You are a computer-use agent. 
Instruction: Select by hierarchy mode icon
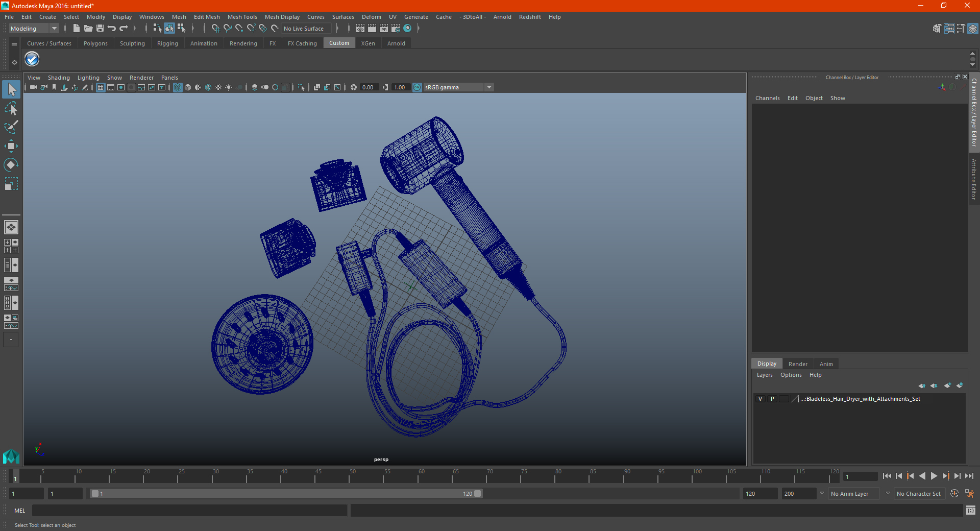157,29
